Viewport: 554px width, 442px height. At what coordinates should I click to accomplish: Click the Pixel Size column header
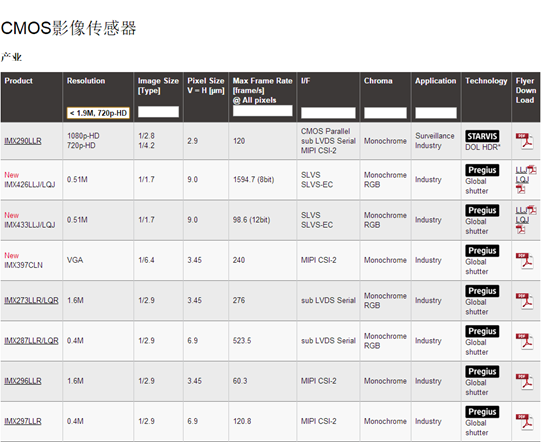[x=206, y=86]
